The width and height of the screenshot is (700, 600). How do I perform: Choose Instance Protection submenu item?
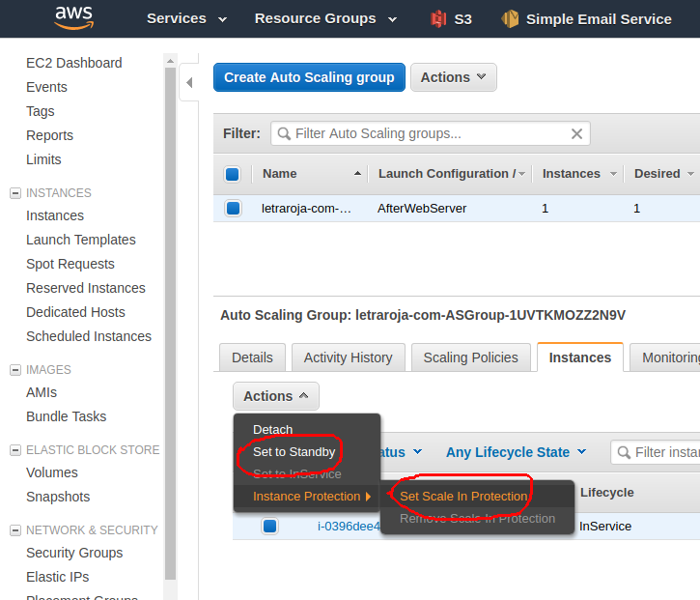(x=307, y=497)
